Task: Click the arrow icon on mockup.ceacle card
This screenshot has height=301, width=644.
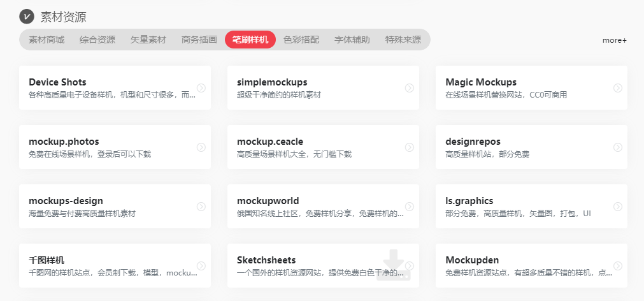Action: coord(410,147)
